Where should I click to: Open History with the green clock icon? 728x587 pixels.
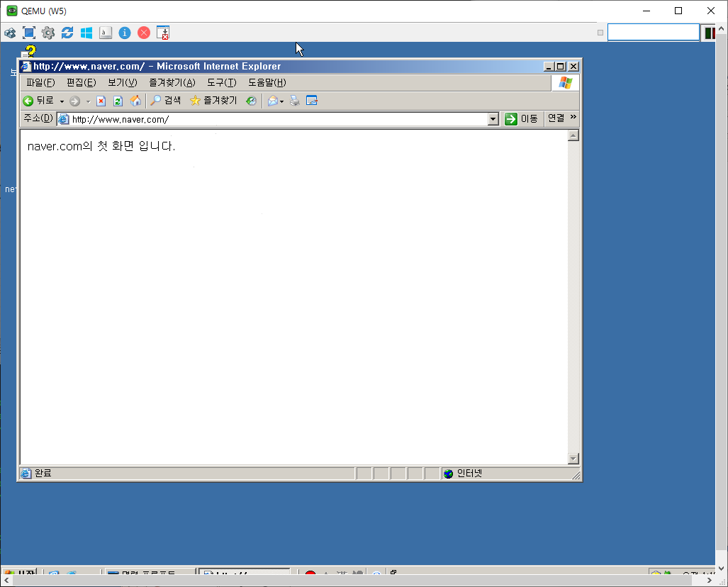coord(251,101)
